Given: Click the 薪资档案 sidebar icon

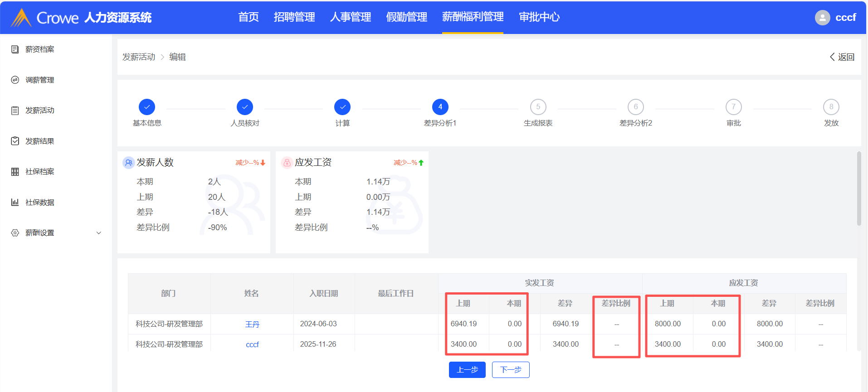Looking at the screenshot, I should 15,49.
